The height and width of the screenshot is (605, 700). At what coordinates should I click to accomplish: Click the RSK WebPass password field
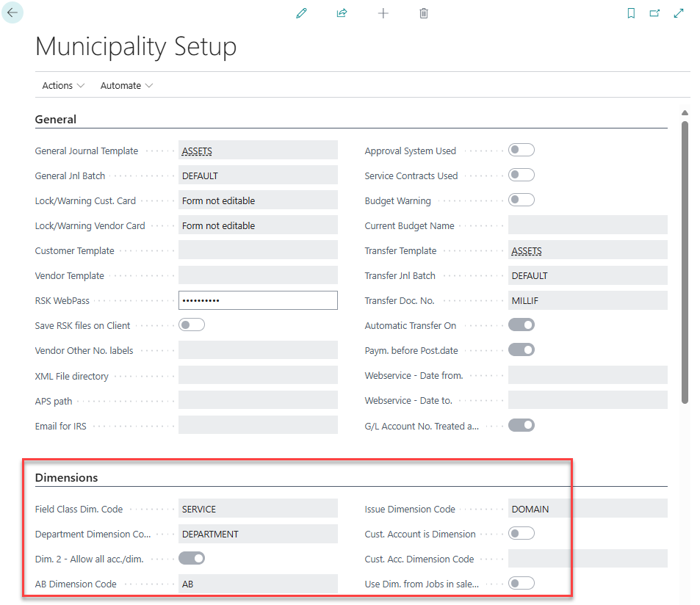coord(258,300)
